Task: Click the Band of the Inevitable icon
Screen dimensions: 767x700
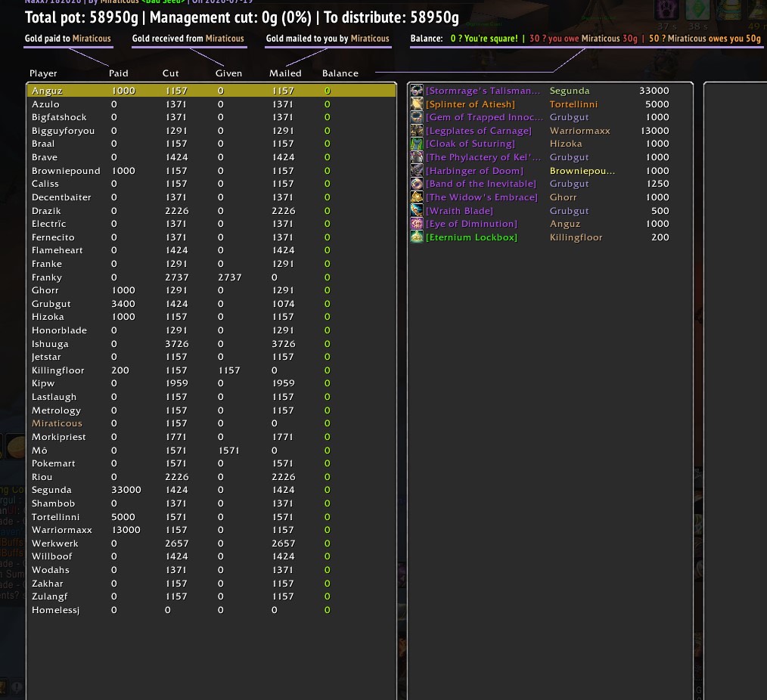Action: tap(416, 184)
